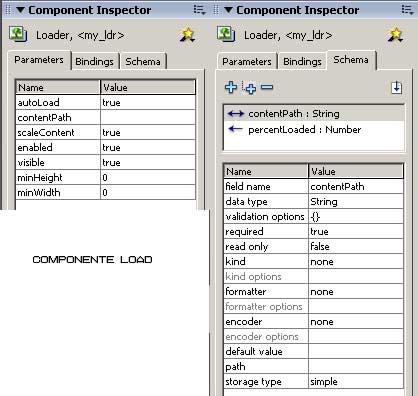Click the empty path value field
The width and height of the screenshot is (418, 396).
tap(356, 366)
